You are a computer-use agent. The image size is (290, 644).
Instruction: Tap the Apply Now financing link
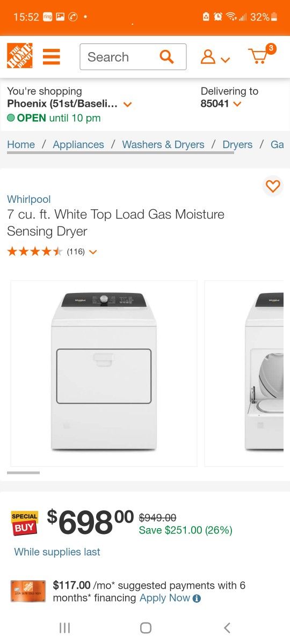pos(165,598)
